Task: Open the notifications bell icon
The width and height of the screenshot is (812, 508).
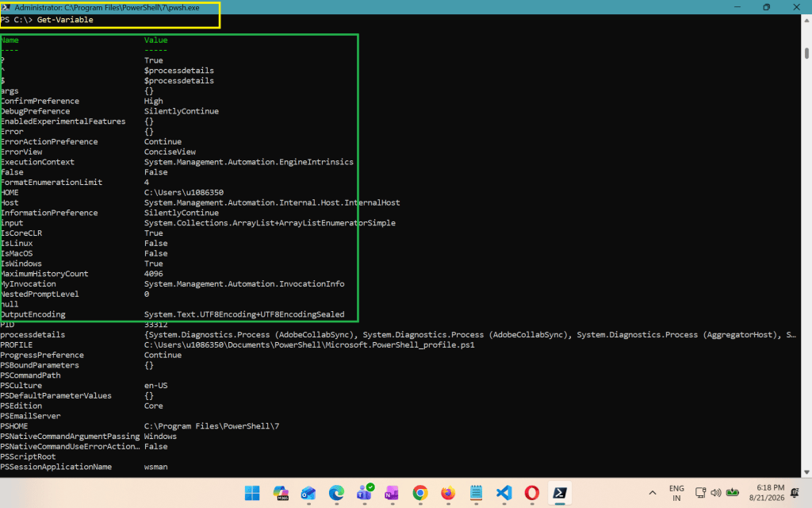Action: pos(795,493)
